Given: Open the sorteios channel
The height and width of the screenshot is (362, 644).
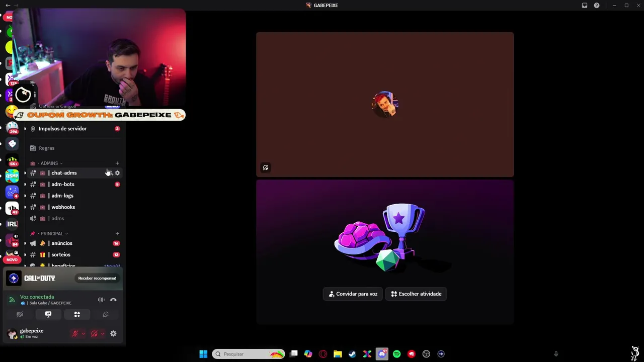Looking at the screenshot, I should click(x=74, y=255).
